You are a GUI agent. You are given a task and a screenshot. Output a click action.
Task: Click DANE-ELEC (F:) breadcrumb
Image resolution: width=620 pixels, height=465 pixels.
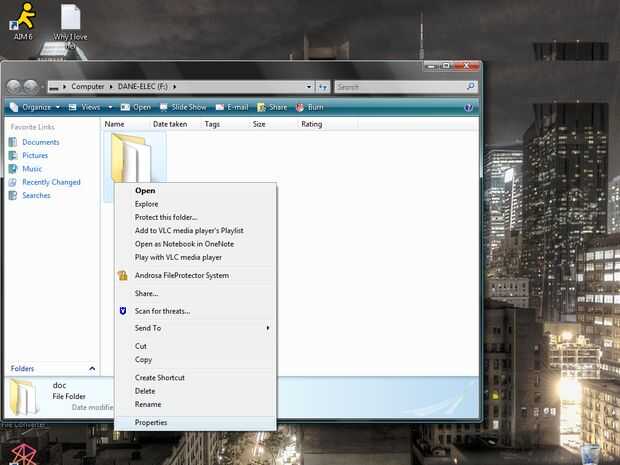(142, 87)
